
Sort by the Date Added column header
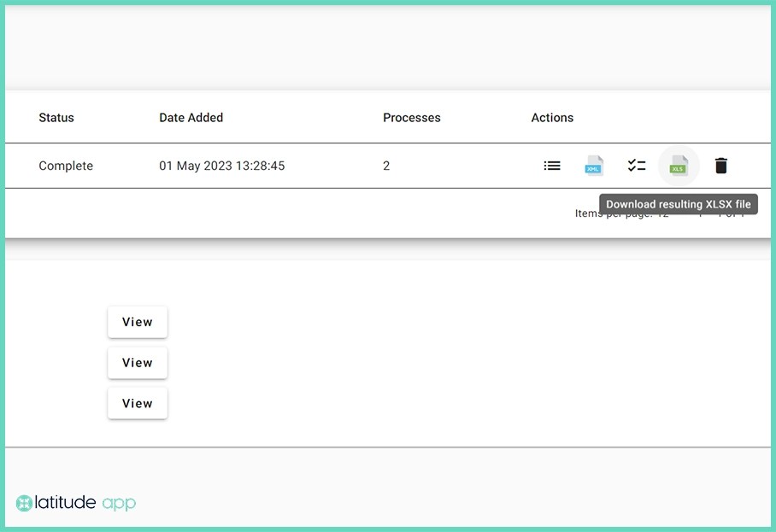[x=191, y=118]
